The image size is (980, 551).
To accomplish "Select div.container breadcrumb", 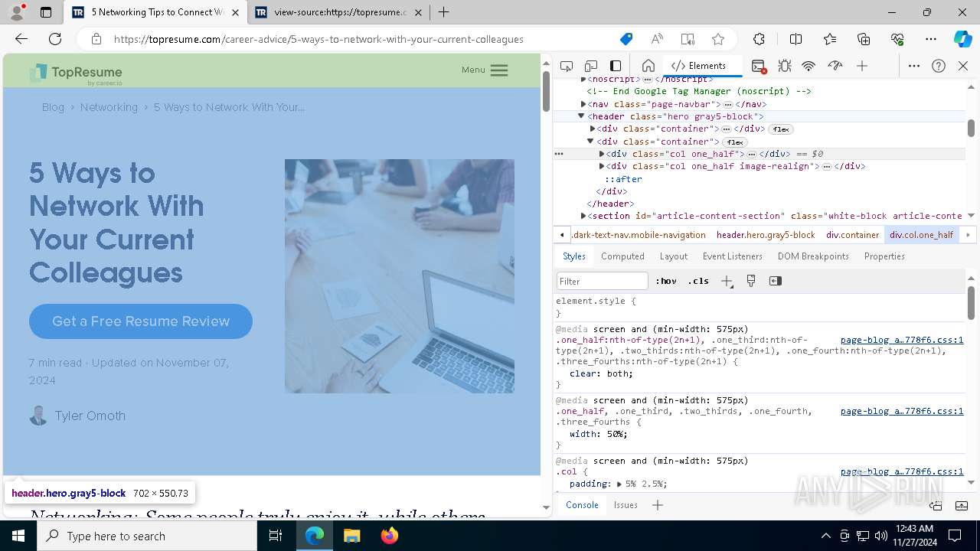I will [x=852, y=235].
